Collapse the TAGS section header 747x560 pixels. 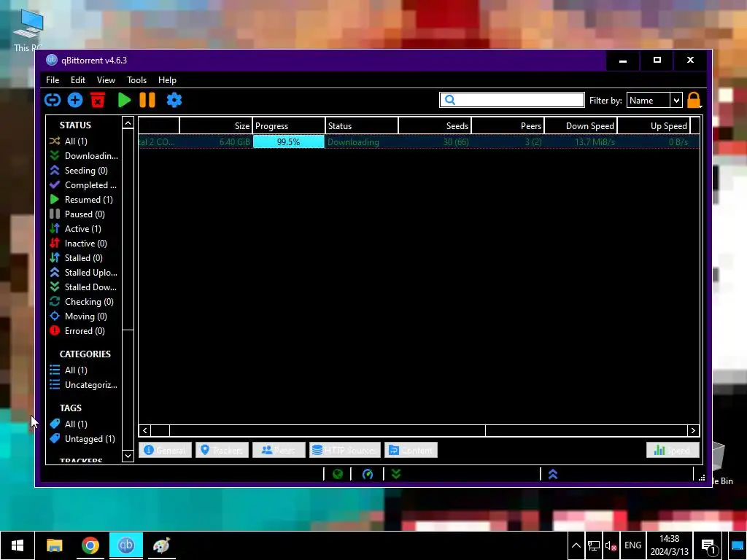click(71, 408)
